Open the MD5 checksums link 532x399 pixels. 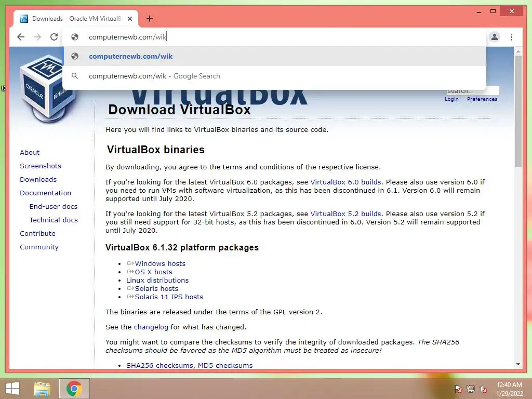(225, 366)
